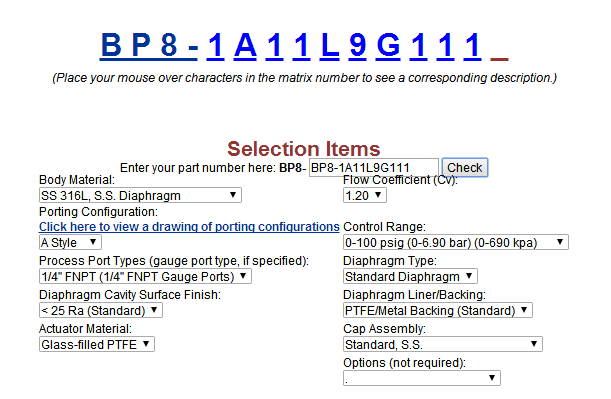611x399 pixels.
Task: Expand the Body Material dropdown
Action: [x=140, y=195]
